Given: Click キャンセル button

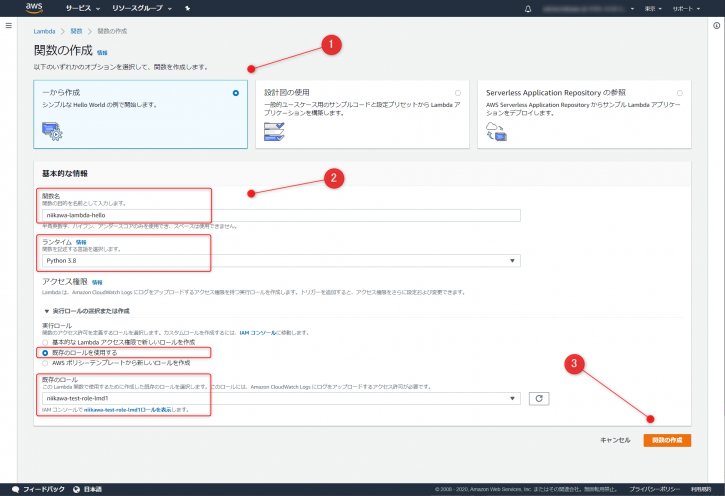Looking at the screenshot, I should pos(615,440).
